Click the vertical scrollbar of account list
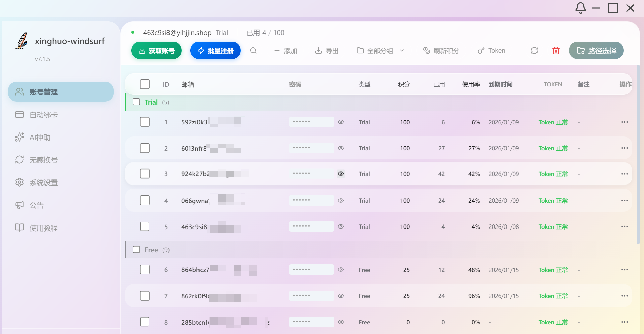Screen dimensions: 644x334 point(638,155)
